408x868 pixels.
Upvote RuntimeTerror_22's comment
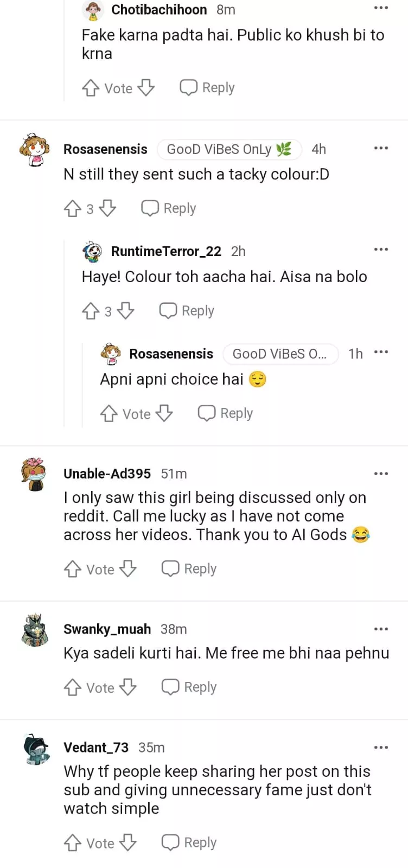[91, 311]
